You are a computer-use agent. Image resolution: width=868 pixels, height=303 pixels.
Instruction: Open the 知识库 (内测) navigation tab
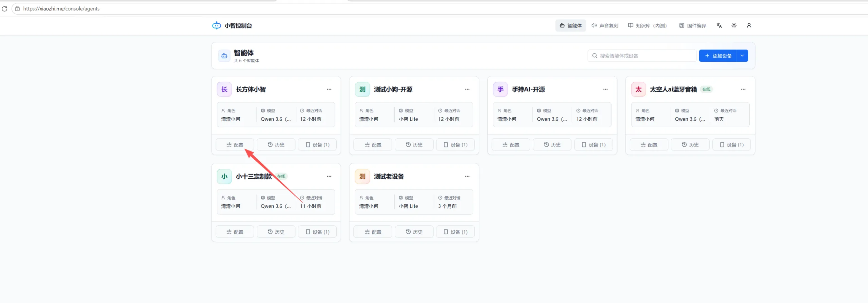647,26
